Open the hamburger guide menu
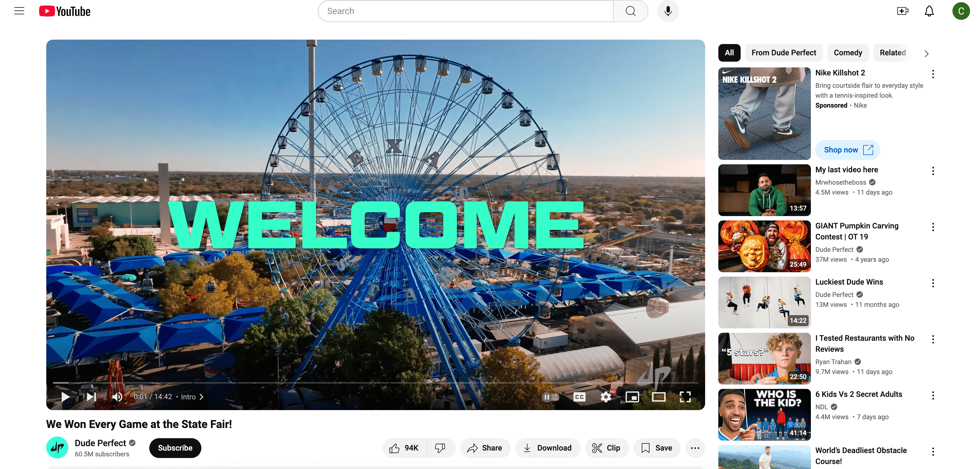Image resolution: width=980 pixels, height=469 pixels. (x=19, y=11)
